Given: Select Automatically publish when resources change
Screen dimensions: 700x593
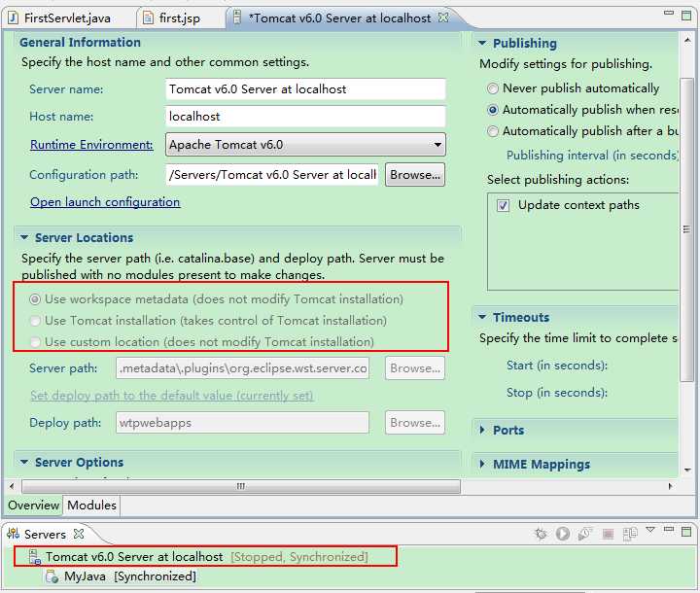Looking at the screenshot, I should pyautogui.click(x=492, y=110).
